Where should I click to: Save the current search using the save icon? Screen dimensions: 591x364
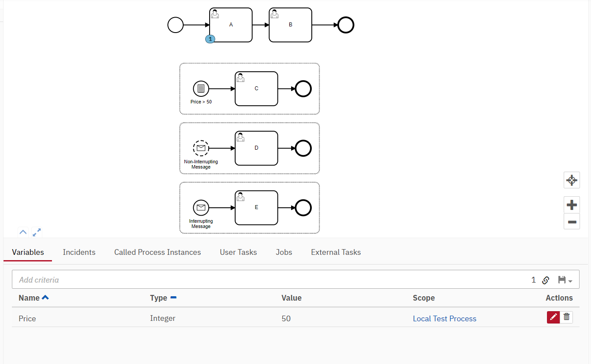coord(562,279)
